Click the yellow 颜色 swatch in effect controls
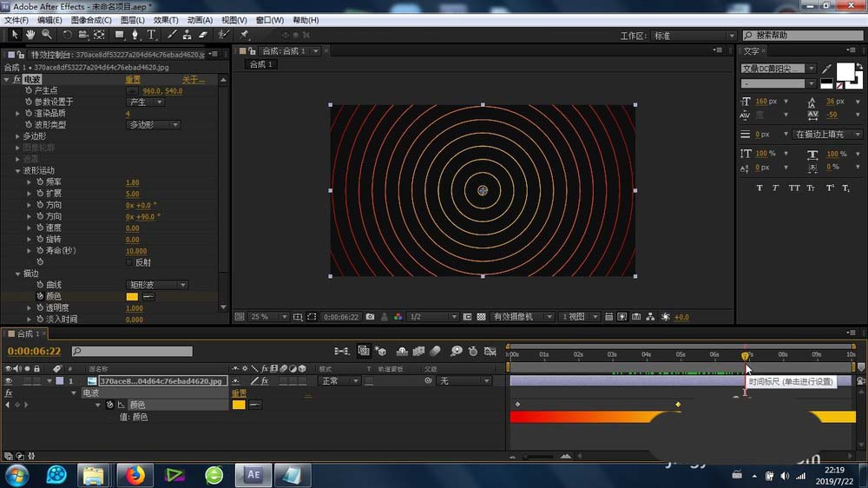This screenshot has width=868, height=488. (132, 296)
